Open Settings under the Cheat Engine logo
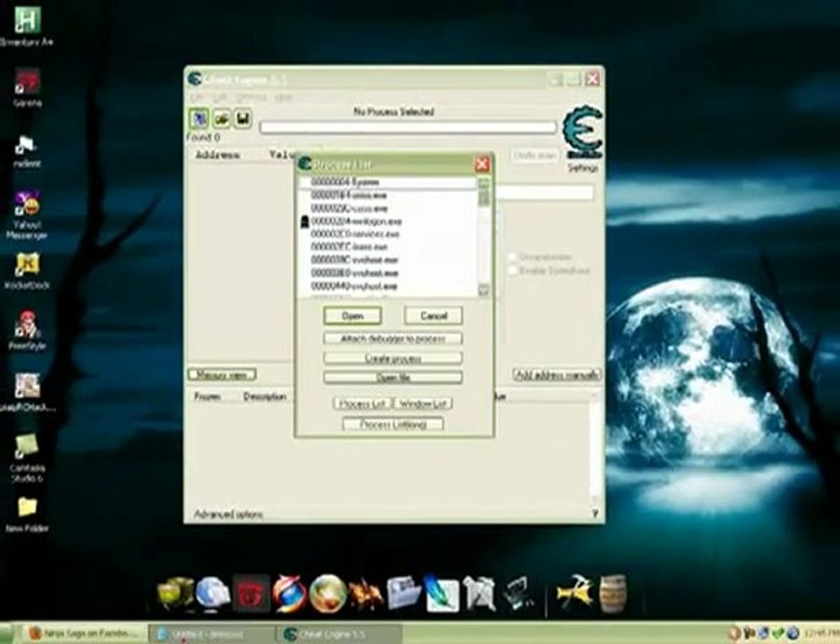840x644 pixels. (582, 167)
